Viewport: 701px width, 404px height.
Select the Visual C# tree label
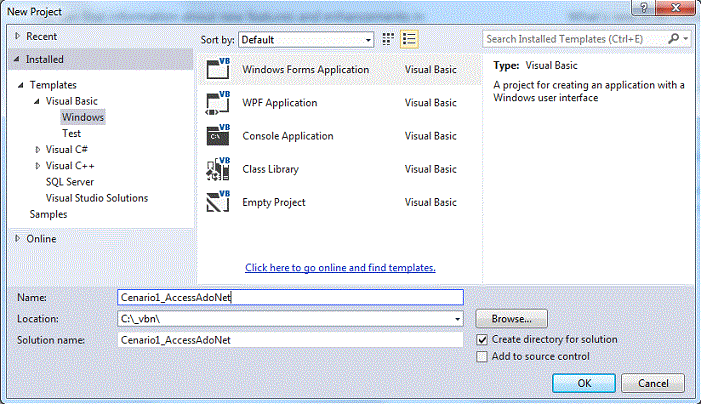pos(67,149)
